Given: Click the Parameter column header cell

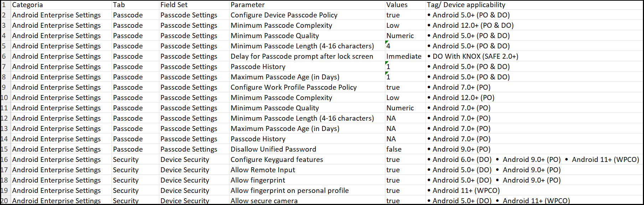Looking at the screenshot, I should 307,5.
